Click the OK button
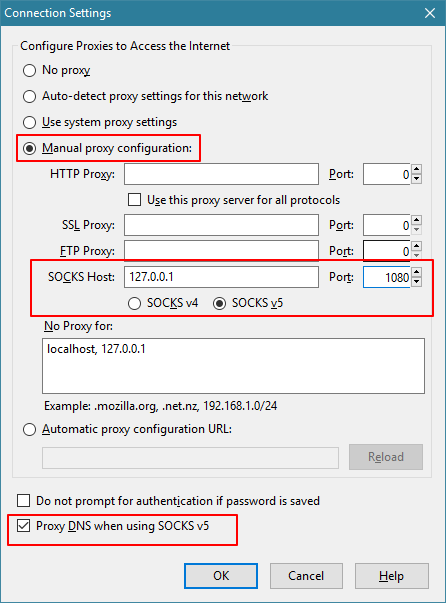446x603 pixels. click(x=221, y=576)
